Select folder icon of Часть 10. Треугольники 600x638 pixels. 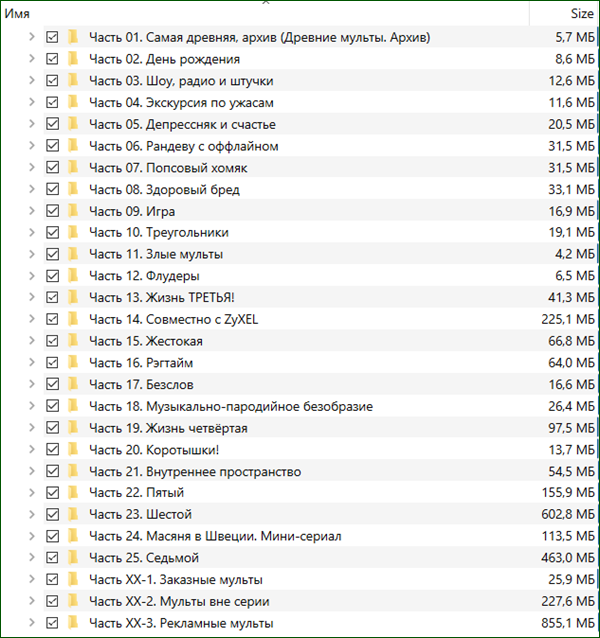tap(73, 232)
